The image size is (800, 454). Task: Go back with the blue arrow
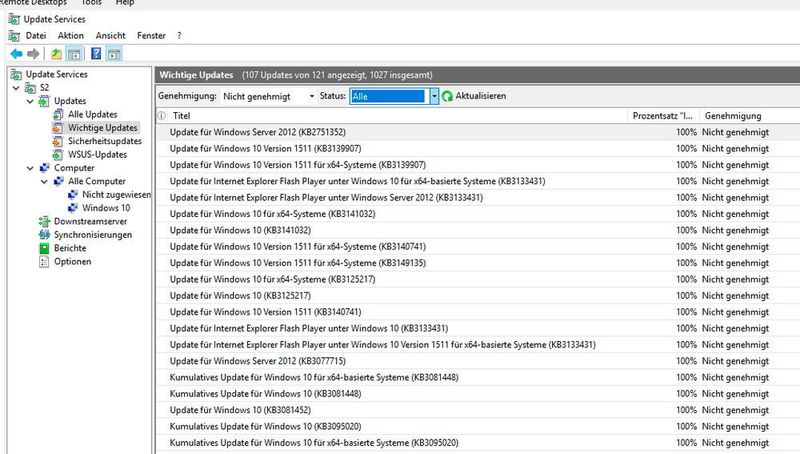(16, 54)
